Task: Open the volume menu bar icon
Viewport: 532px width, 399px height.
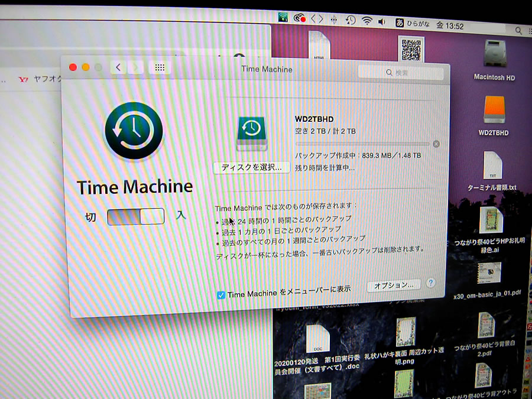Action: pos(382,22)
